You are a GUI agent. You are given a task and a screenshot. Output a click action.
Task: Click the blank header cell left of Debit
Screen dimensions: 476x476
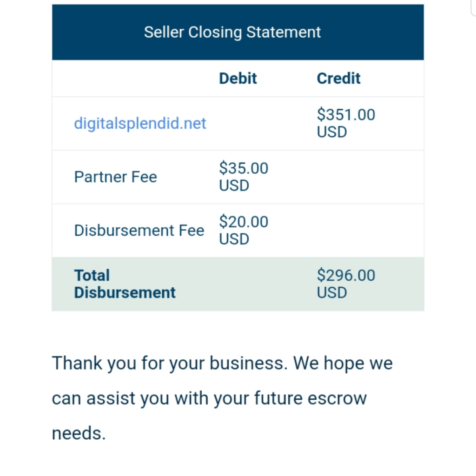[132, 78]
